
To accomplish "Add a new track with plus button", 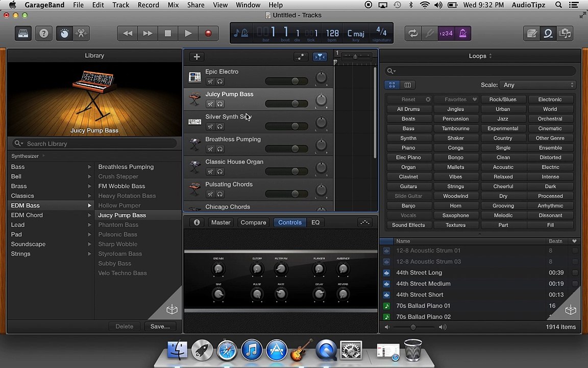I will [197, 57].
